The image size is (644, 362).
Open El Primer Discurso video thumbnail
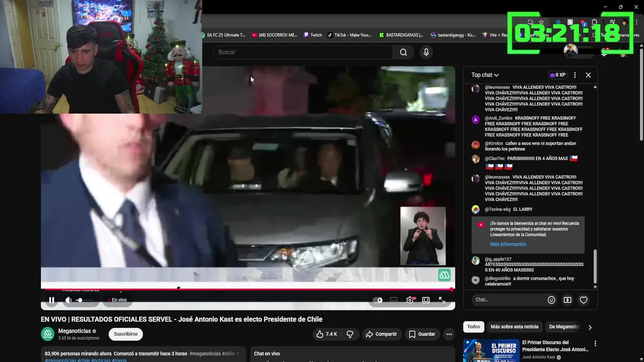(491, 351)
